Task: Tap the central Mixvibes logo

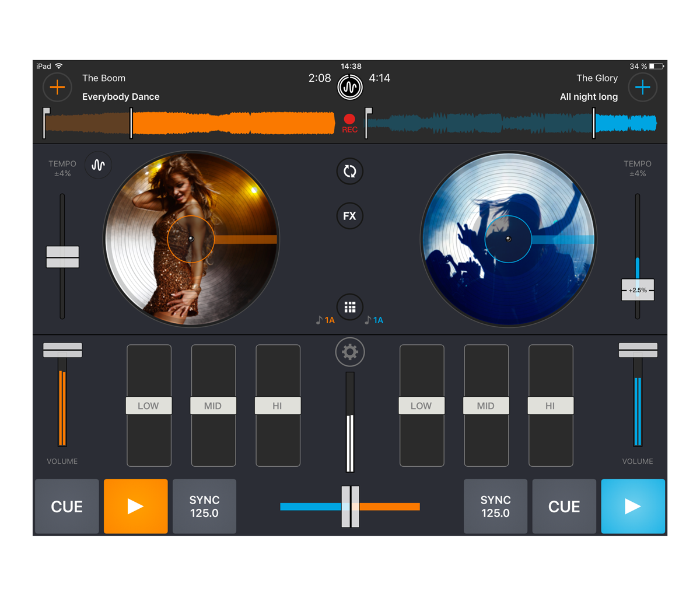Action: (x=350, y=86)
